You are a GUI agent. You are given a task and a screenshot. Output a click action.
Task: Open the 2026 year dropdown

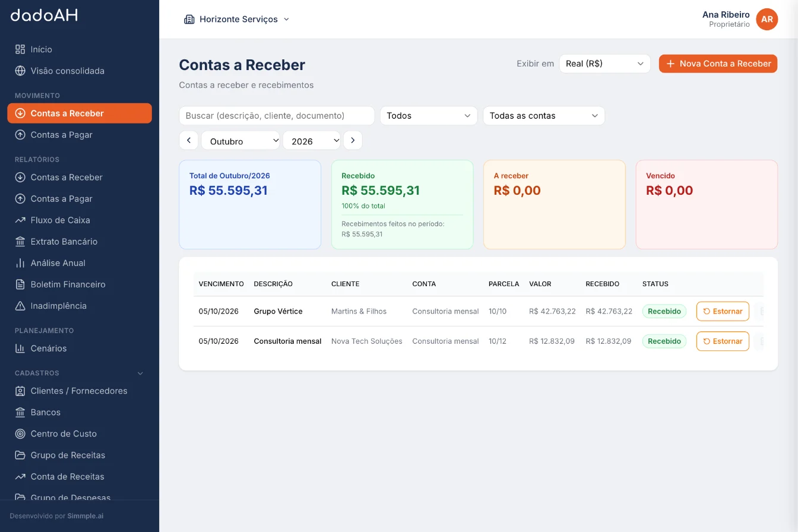point(312,141)
